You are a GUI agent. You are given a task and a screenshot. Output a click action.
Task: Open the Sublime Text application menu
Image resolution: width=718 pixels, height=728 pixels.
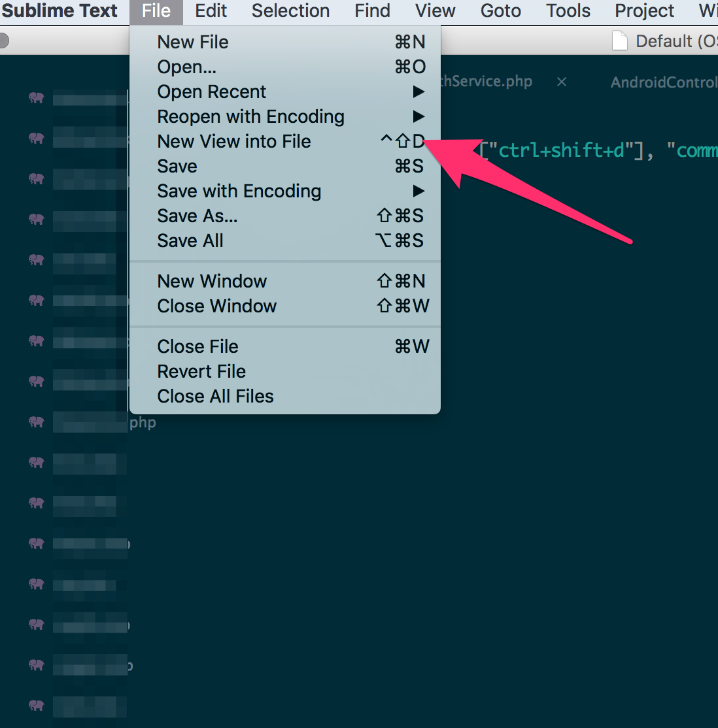[60, 10]
